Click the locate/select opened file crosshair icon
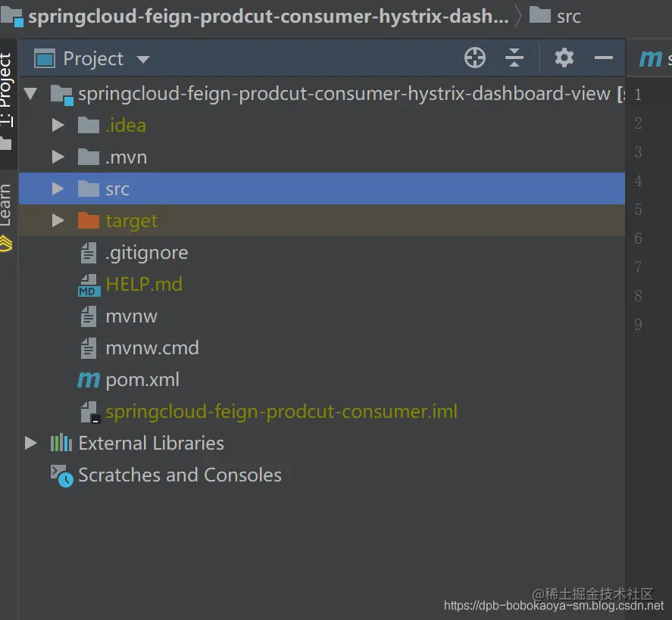672x620 pixels. coord(475,58)
